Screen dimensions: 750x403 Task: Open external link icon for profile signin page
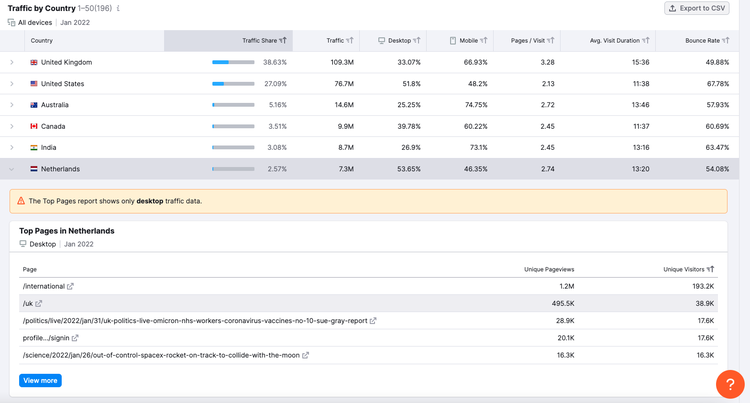pyautogui.click(x=75, y=338)
